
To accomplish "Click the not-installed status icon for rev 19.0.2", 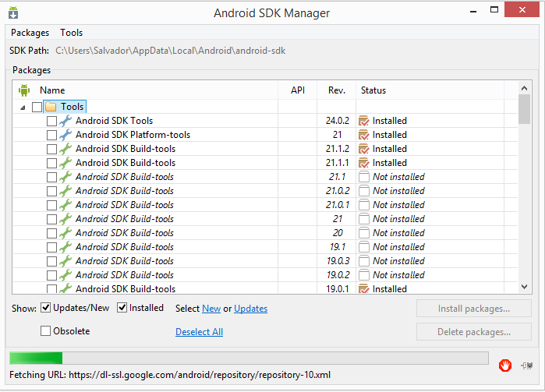I will coord(364,275).
